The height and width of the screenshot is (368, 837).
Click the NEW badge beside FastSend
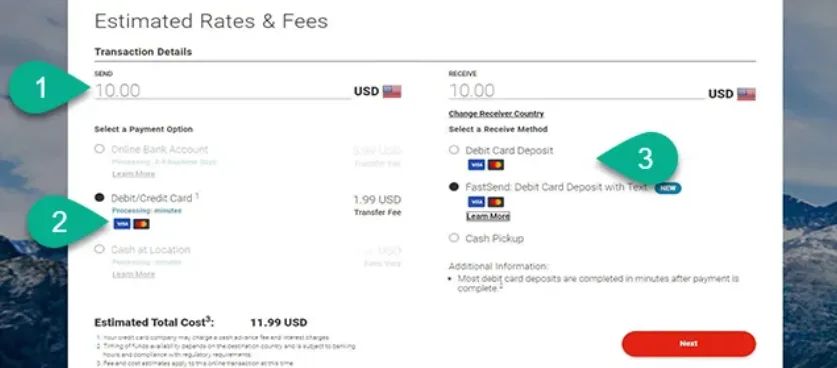[x=668, y=187]
